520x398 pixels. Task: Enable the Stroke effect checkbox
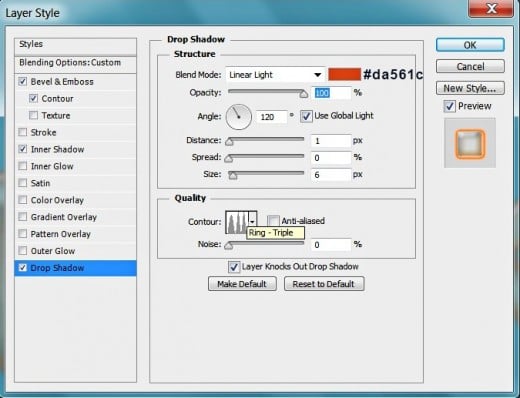(23, 132)
